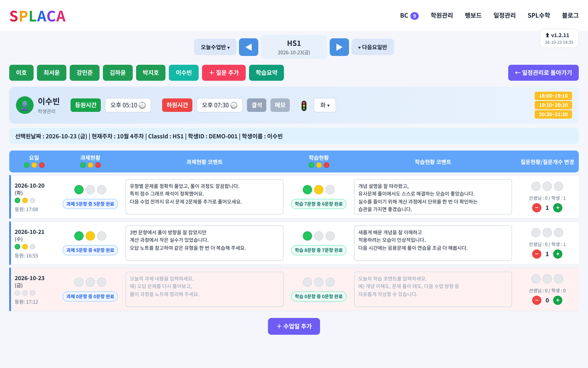Image resolution: width=588 pixels, height=368 pixels.
Task: Increase question count for 2026-10-21 row
Action: 557,254
